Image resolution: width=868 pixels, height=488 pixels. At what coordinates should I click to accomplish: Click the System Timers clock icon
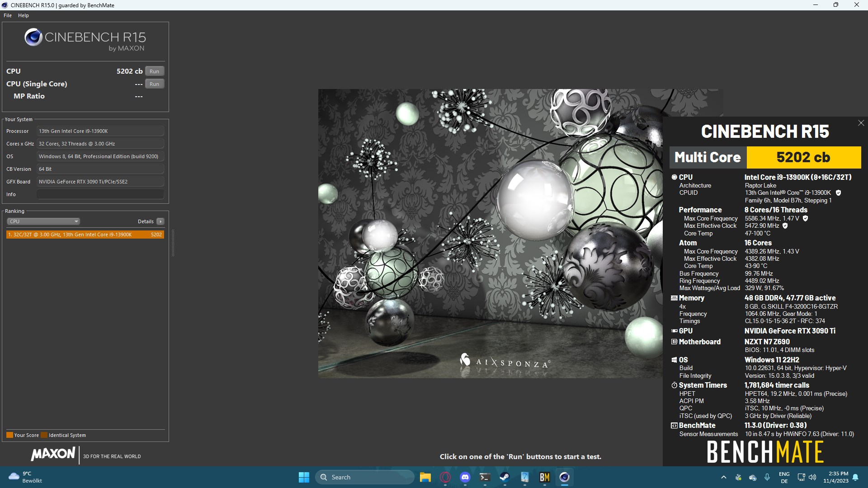(674, 385)
